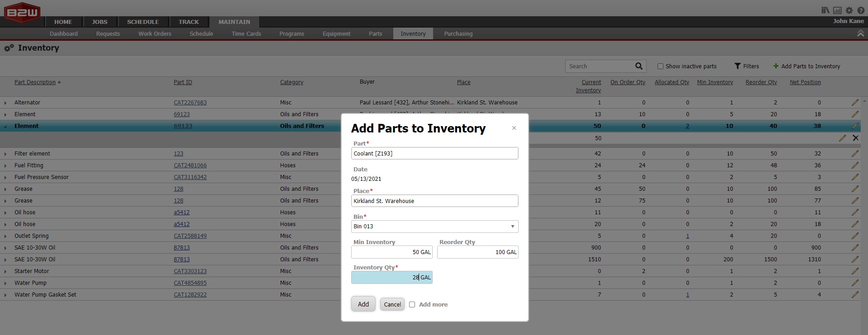Viewport: 868px width, 335px height.
Task: Open the reports chart icon in top bar
Action: click(x=837, y=10)
